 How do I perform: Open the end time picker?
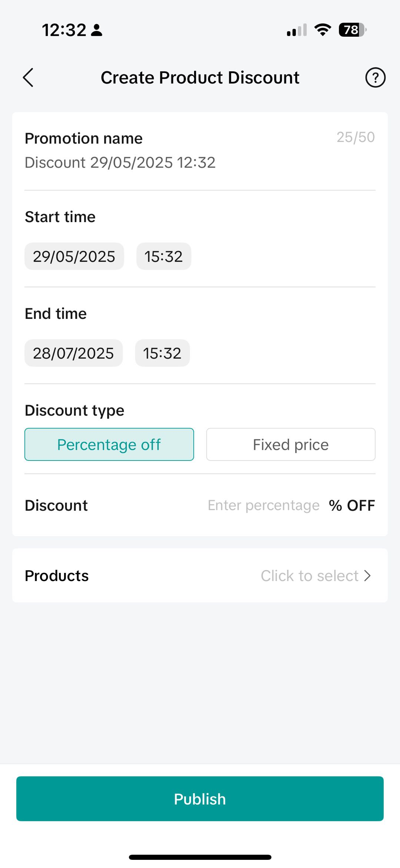(162, 353)
